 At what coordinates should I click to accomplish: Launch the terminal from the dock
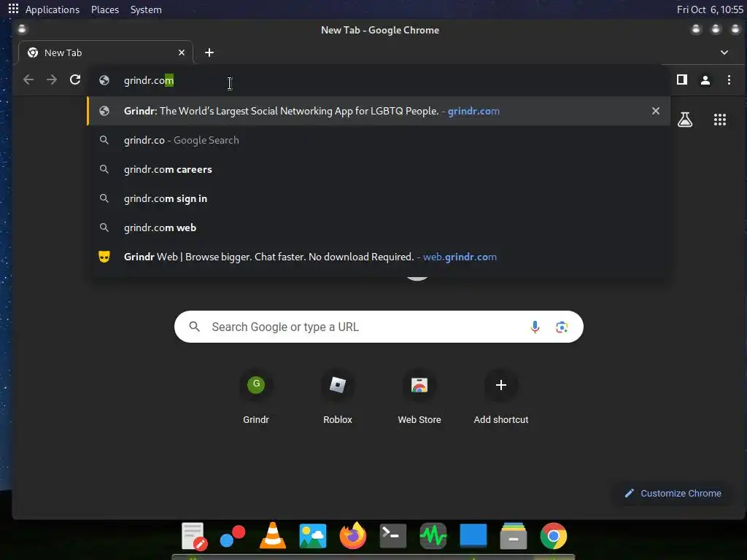pyautogui.click(x=393, y=536)
